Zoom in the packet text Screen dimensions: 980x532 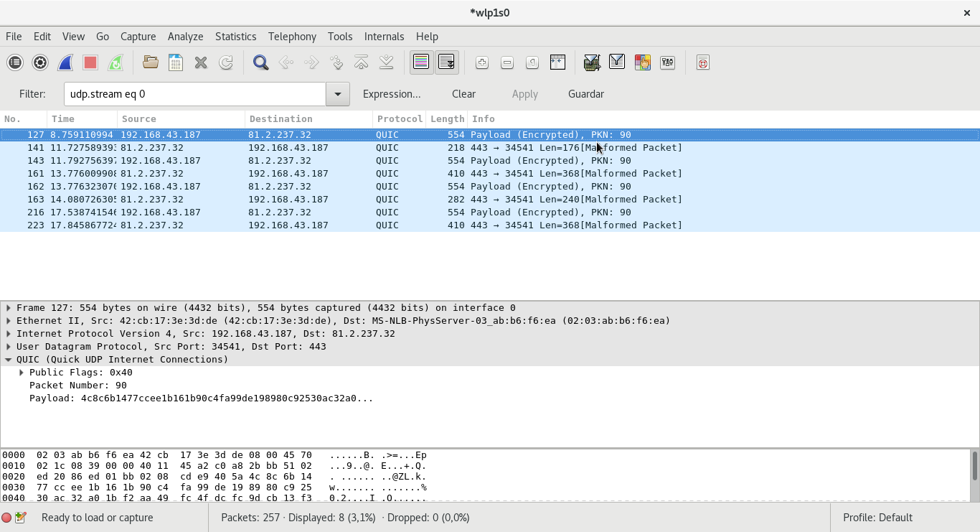[x=482, y=62]
